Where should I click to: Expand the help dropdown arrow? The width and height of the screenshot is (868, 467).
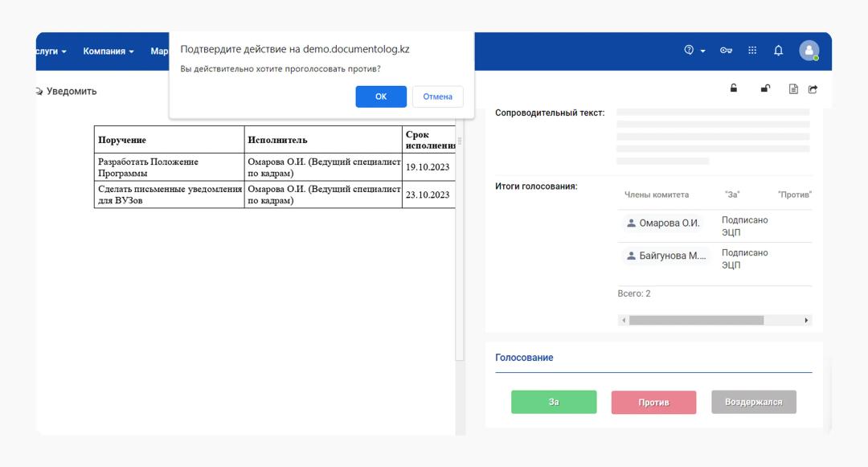[x=702, y=51]
